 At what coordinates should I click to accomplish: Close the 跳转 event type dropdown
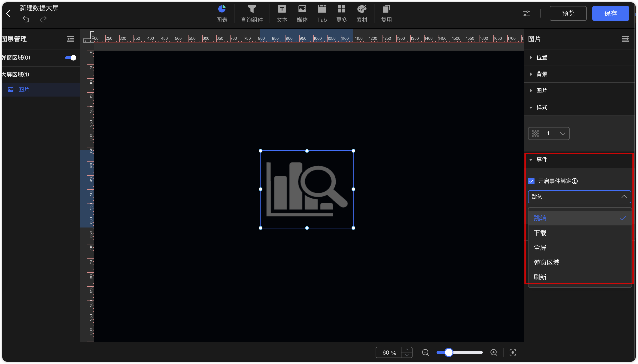[579, 197]
